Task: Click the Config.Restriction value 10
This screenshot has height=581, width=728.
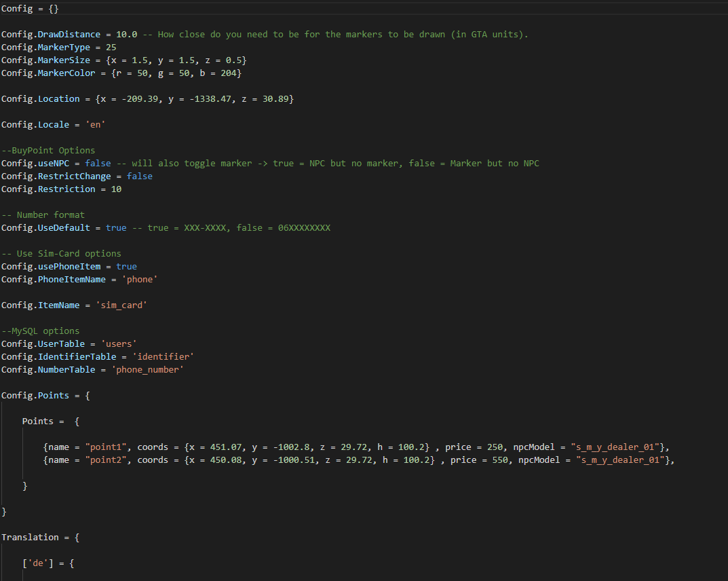Action: pyautogui.click(x=116, y=189)
